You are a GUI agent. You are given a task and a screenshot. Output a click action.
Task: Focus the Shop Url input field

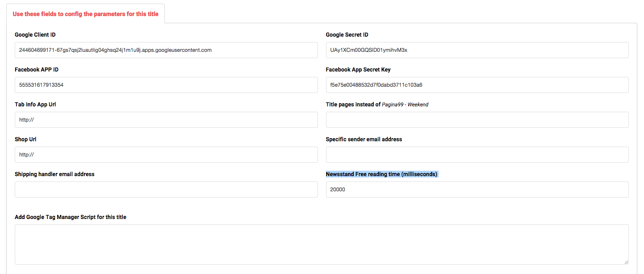[x=166, y=155]
